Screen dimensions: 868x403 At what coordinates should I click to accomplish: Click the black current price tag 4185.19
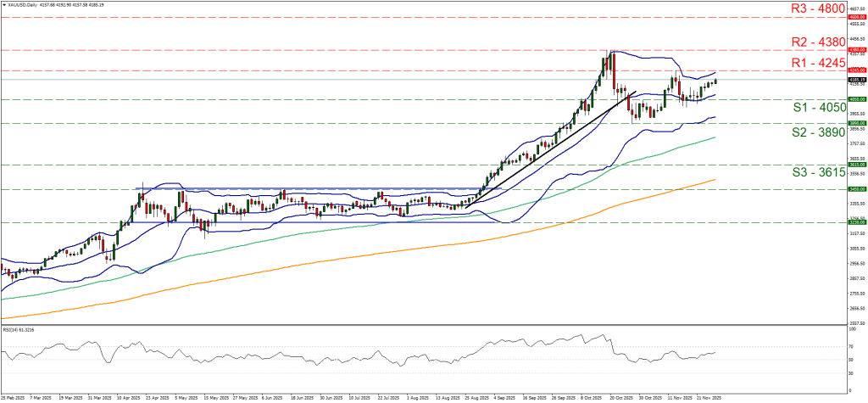click(x=855, y=80)
